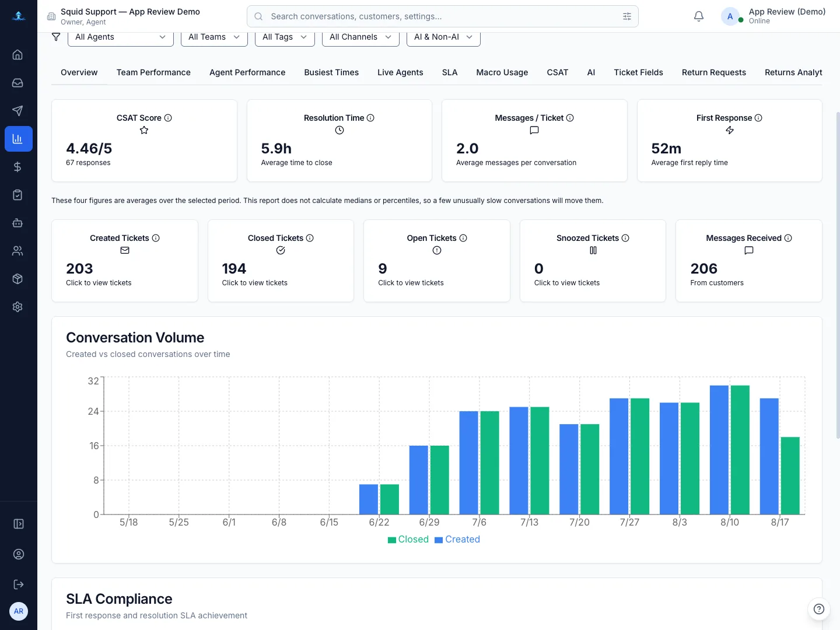Screen dimensions: 840x630
Task: View tickets in Open Tickets card
Action: [437, 261]
